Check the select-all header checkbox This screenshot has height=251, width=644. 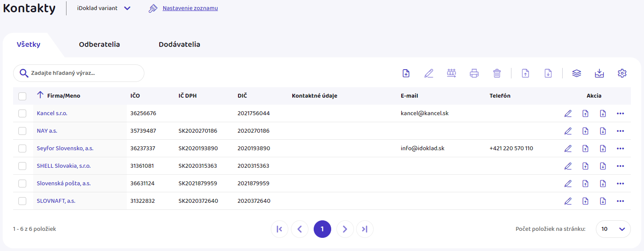point(22,96)
